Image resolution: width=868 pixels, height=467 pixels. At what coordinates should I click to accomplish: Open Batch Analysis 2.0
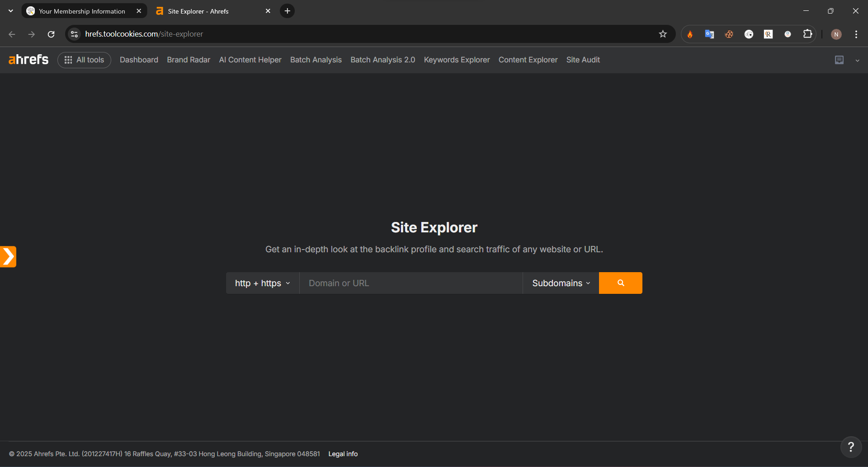[x=382, y=60]
